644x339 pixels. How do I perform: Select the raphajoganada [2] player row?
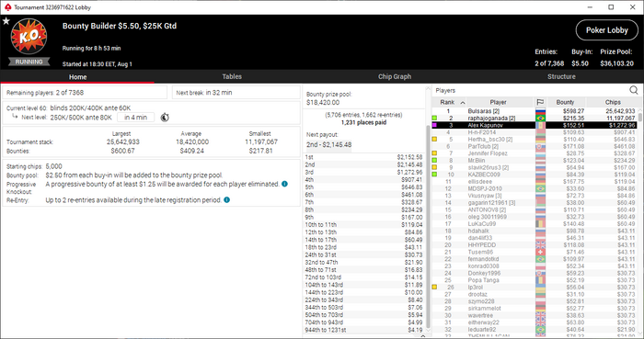534,119
